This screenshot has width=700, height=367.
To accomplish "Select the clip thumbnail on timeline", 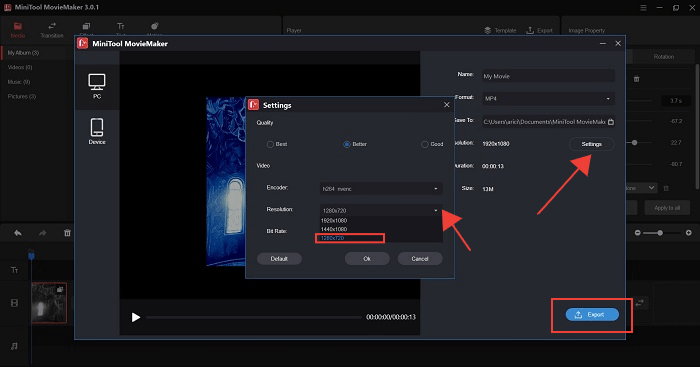I will coord(49,303).
